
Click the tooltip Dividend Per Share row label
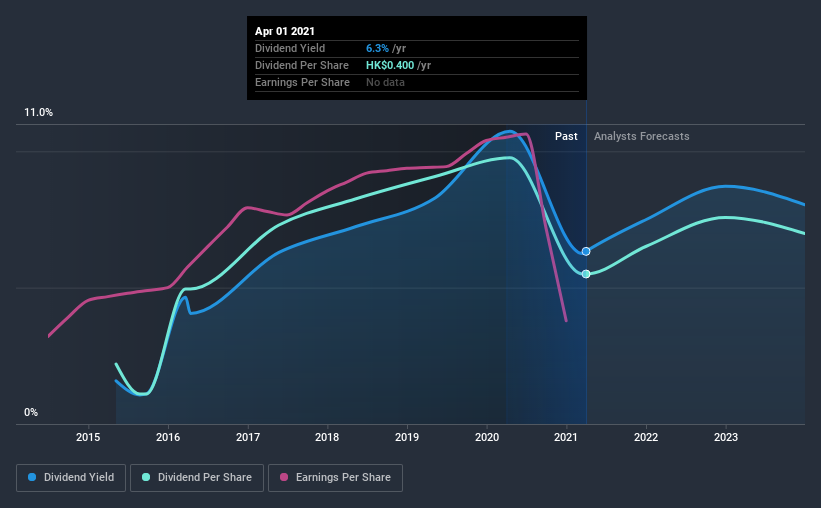coord(302,65)
